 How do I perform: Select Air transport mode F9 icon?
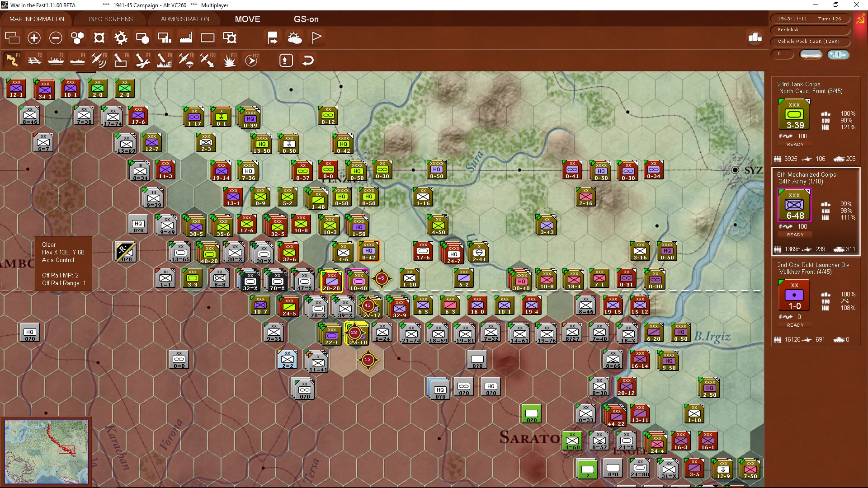coord(186,60)
